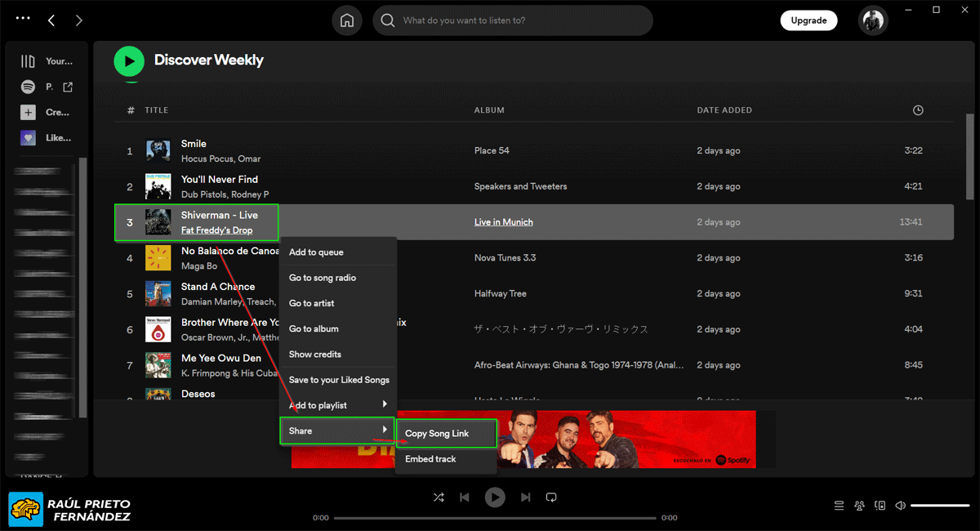This screenshot has height=531, width=980.
Task: Toggle the friend activity panel
Action: click(859, 506)
